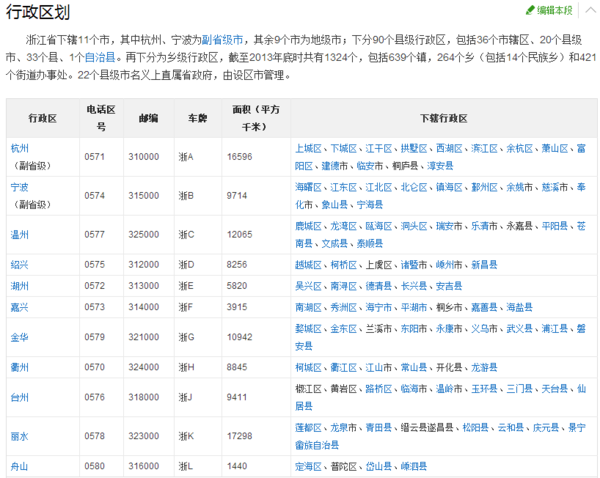Viewport: 600px width, 478px height.
Task: Click the 南湖区 district link
Action: (x=308, y=307)
